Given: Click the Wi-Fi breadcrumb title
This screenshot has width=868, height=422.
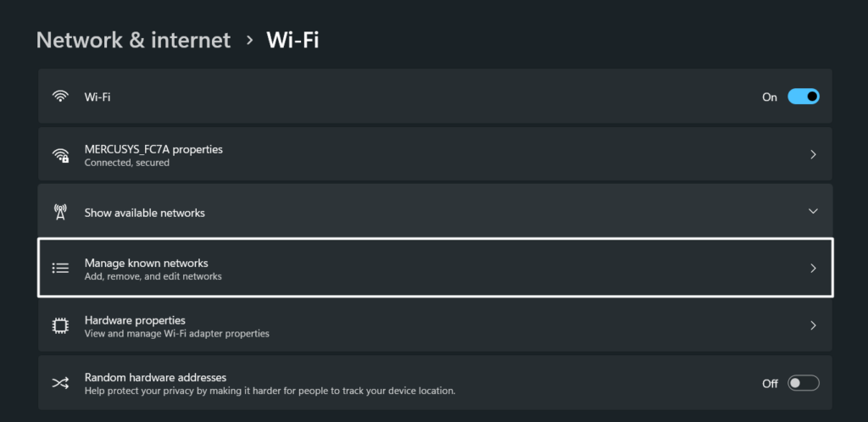Looking at the screenshot, I should [292, 40].
